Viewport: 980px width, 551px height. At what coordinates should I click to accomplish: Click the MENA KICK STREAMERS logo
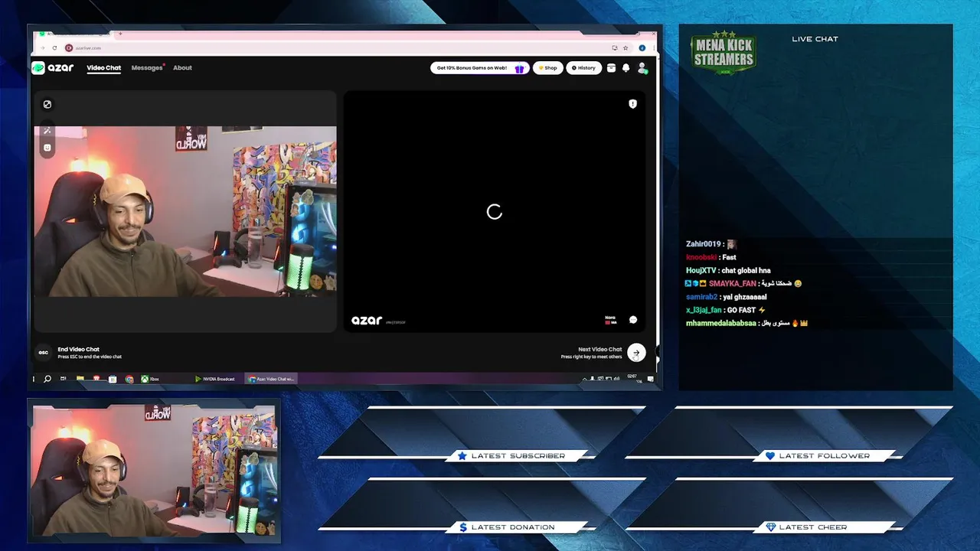724,53
